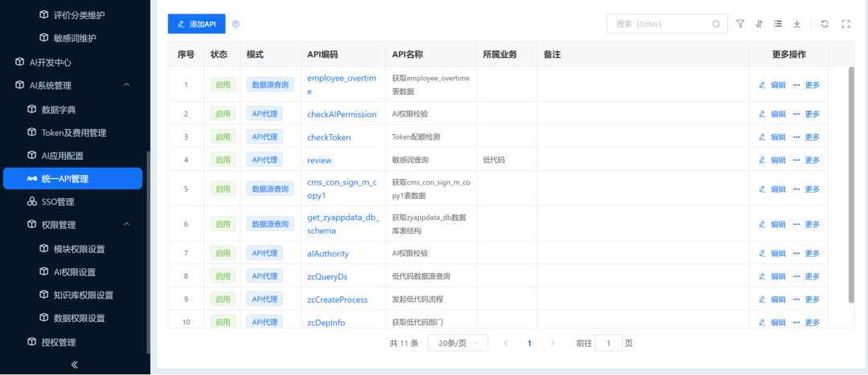Open the 20条/页 page size dropdown

[x=457, y=343]
